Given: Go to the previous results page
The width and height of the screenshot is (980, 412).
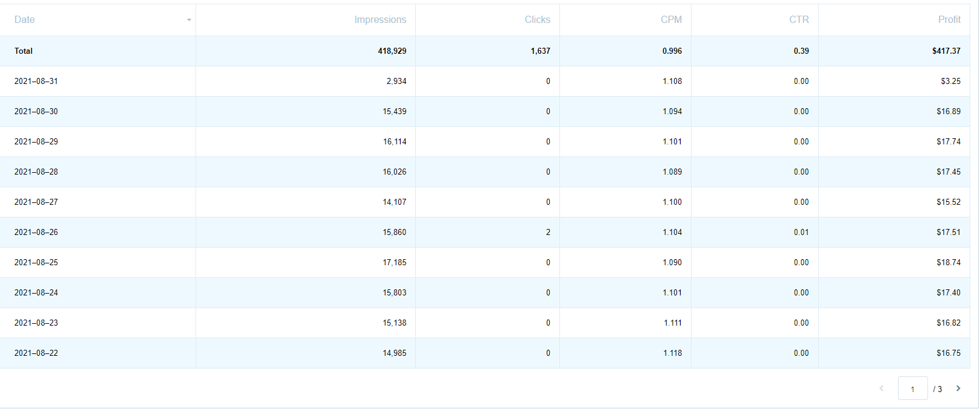Looking at the screenshot, I should pyautogui.click(x=882, y=388).
